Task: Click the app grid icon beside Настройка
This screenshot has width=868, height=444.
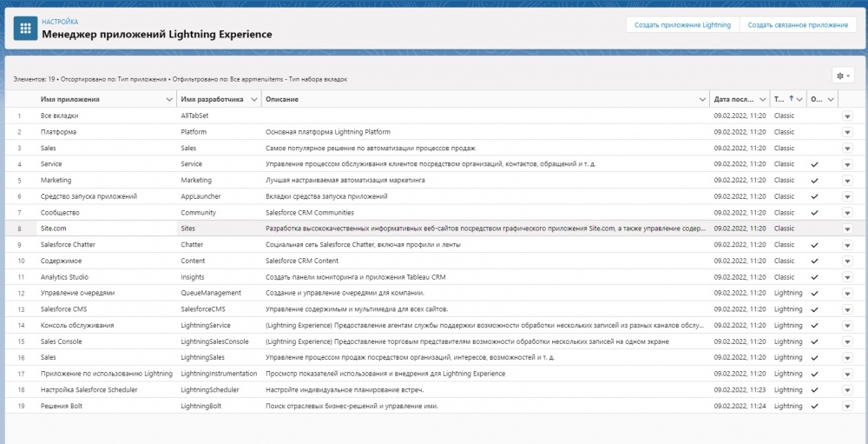Action: pos(25,29)
